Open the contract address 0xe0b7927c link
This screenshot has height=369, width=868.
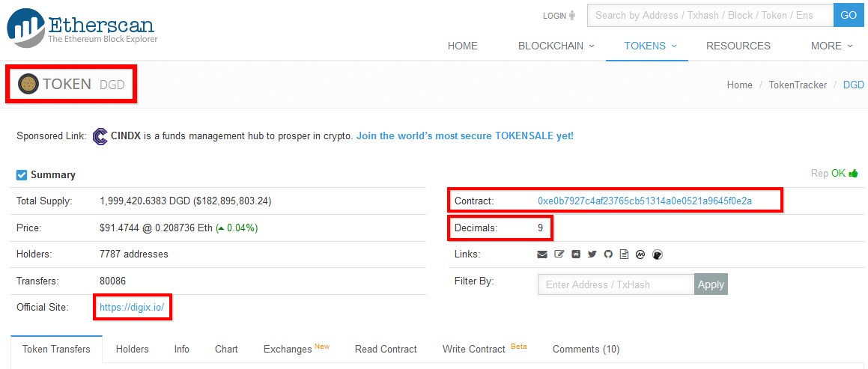coord(644,201)
